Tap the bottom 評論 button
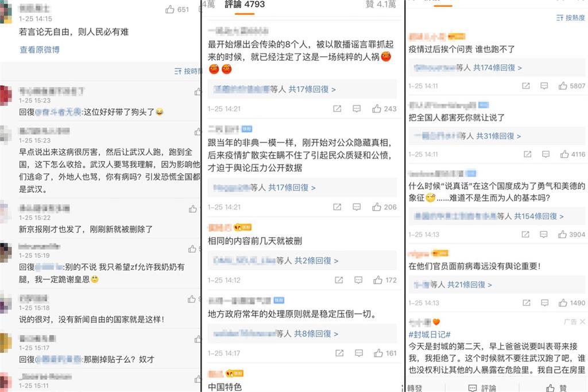Viewport: 588px width, 392px height. pyautogui.click(x=482, y=388)
